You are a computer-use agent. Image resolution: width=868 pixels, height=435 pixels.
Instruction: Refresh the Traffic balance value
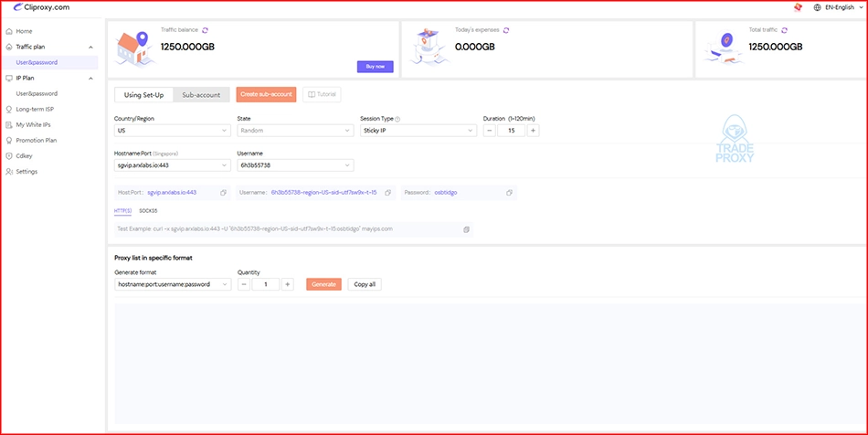click(205, 30)
